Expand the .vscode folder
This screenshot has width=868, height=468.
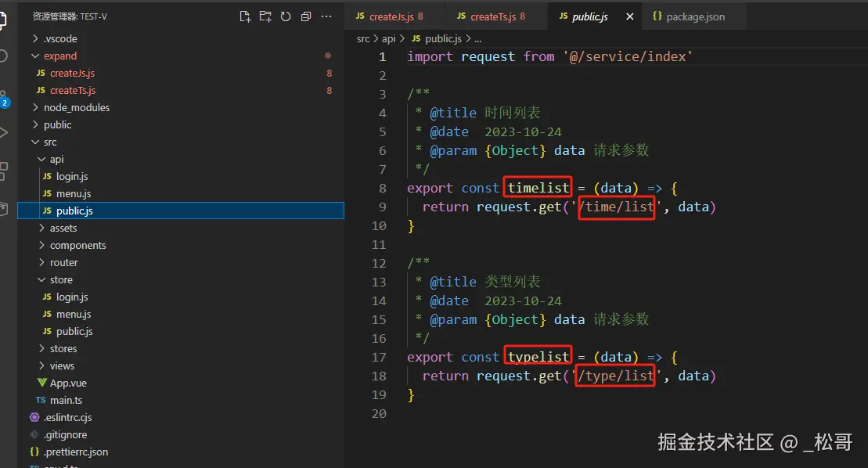click(59, 38)
